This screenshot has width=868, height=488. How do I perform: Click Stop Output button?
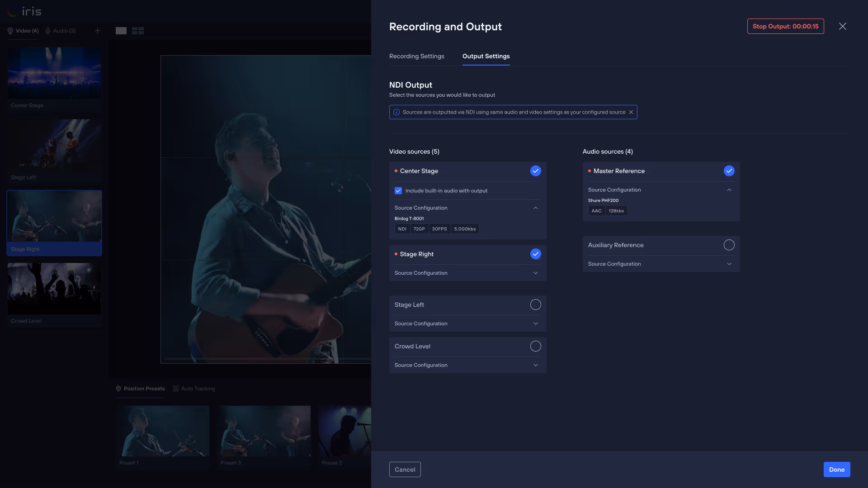[x=785, y=26]
